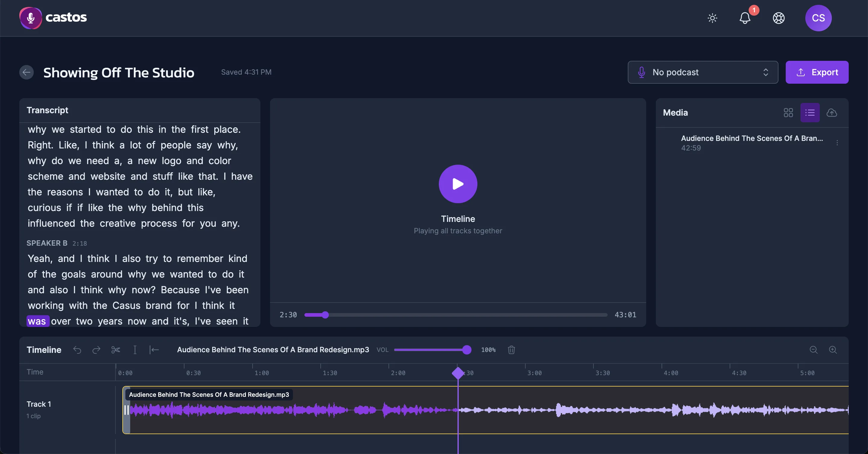
Task: Click the Export button
Action: [x=817, y=72]
